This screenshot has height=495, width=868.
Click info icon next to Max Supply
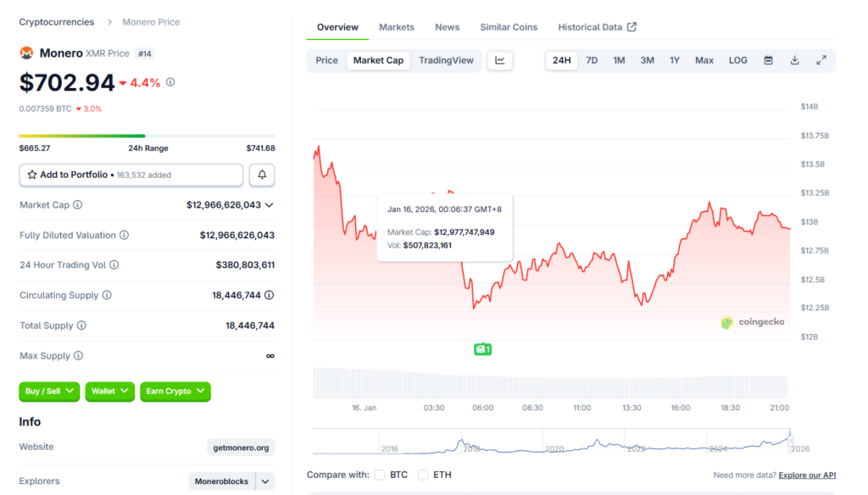[x=78, y=356]
